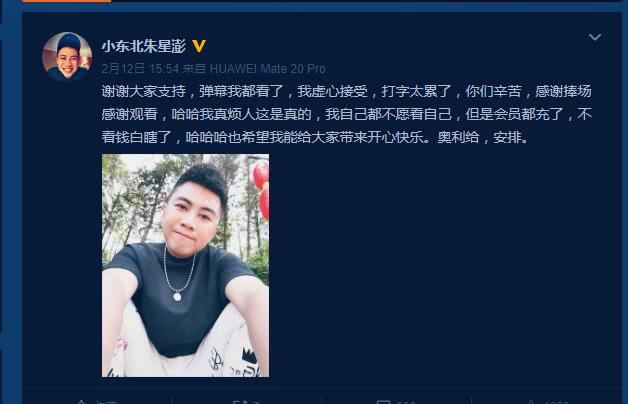This screenshot has width=628, height=404.
Task: Open the profile avatar of 小东北朱星澎
Action: tap(67, 56)
